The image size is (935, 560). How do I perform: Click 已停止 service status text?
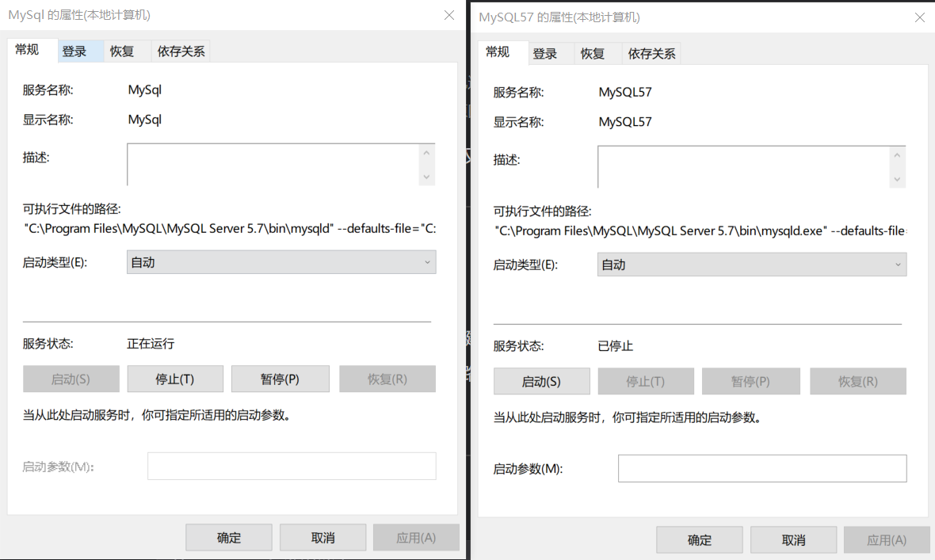click(616, 346)
